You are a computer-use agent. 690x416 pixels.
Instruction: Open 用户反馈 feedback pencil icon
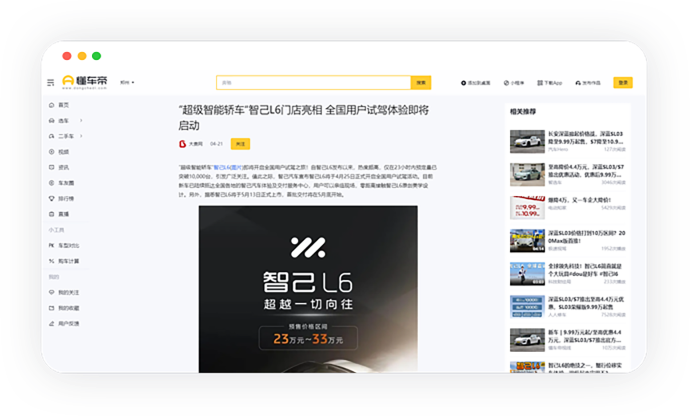pos(51,324)
